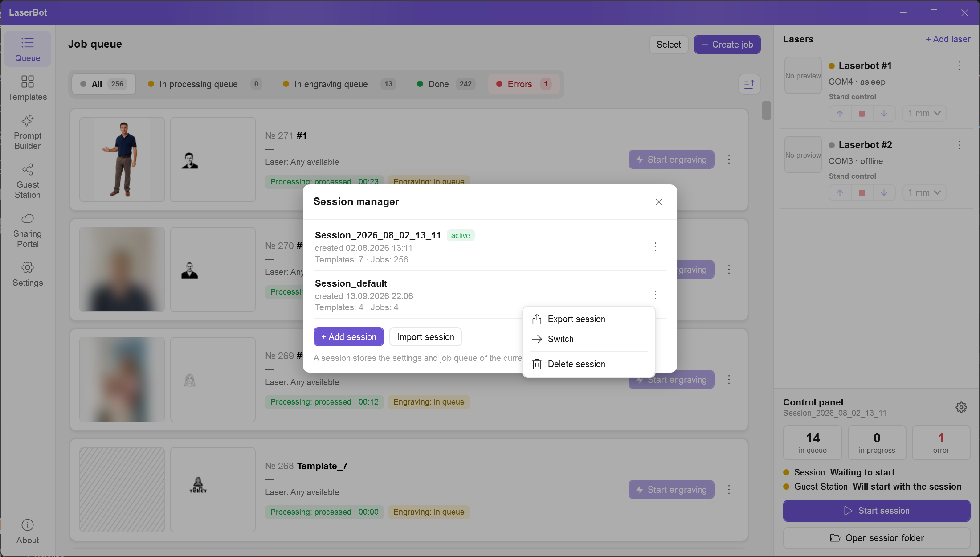Choose Switch from the session menu

click(588, 339)
